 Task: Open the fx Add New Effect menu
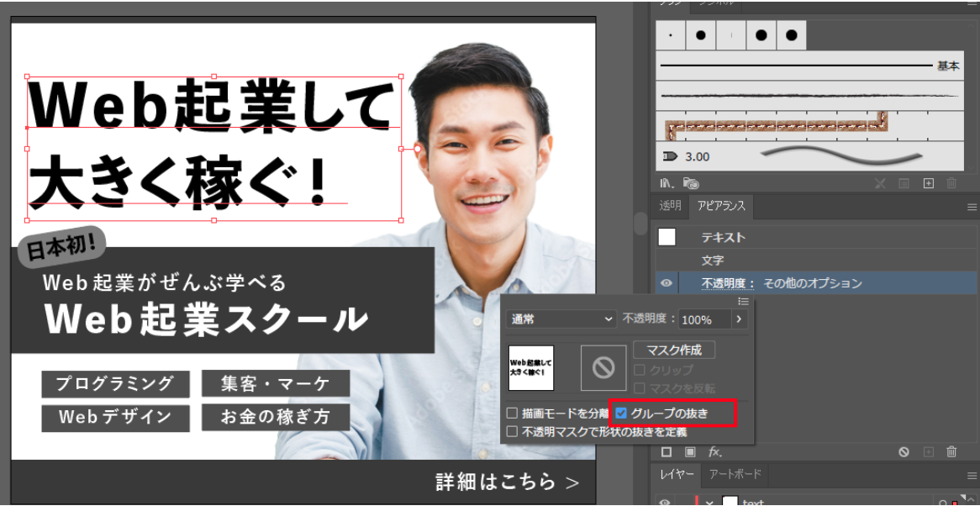click(715, 451)
